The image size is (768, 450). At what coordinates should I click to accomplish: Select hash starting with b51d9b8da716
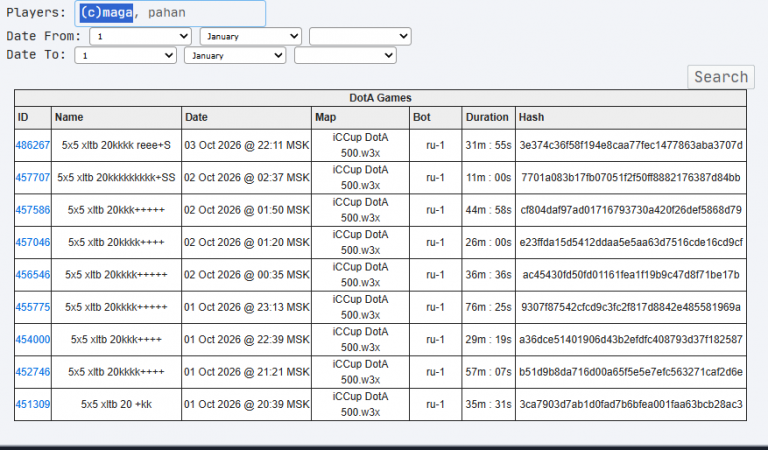(x=631, y=372)
